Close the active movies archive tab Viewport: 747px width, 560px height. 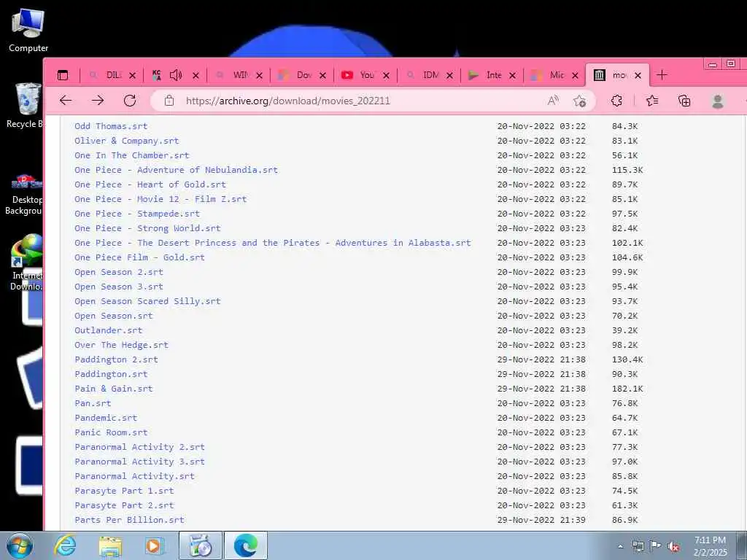(x=638, y=75)
